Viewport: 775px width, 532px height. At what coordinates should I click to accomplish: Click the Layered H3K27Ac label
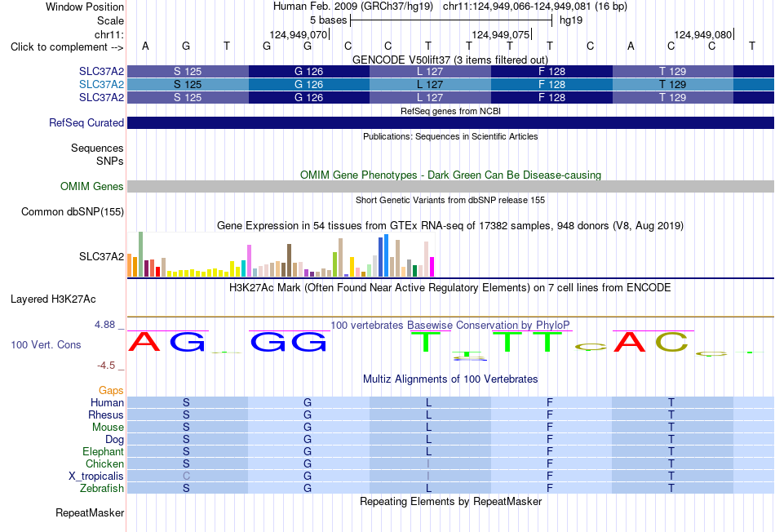coord(53,299)
